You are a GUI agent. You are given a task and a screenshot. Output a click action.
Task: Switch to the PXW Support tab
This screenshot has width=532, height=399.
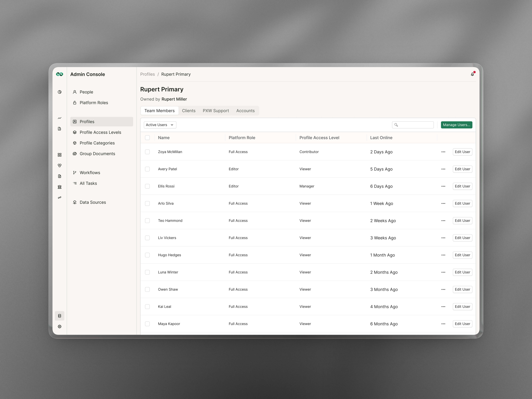click(216, 111)
